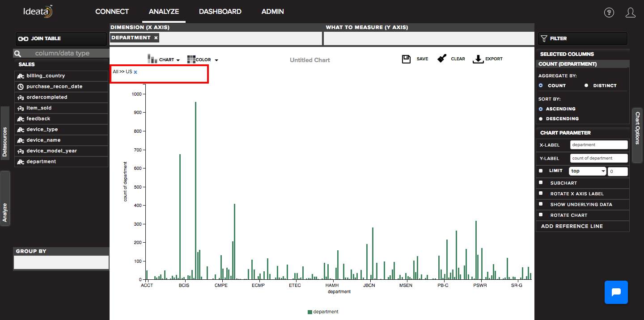Image resolution: width=644 pixels, height=320 pixels.
Task: Click the FILTER button label
Action: pyautogui.click(x=559, y=39)
